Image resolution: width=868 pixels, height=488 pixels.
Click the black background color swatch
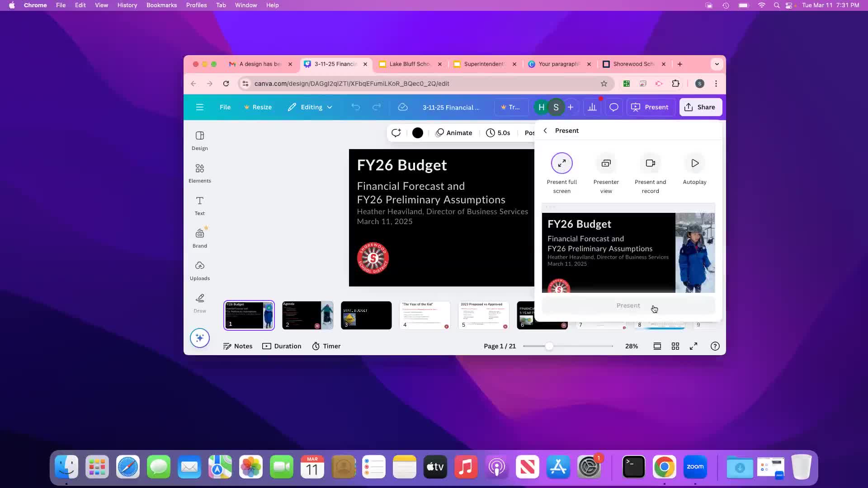pyautogui.click(x=417, y=133)
